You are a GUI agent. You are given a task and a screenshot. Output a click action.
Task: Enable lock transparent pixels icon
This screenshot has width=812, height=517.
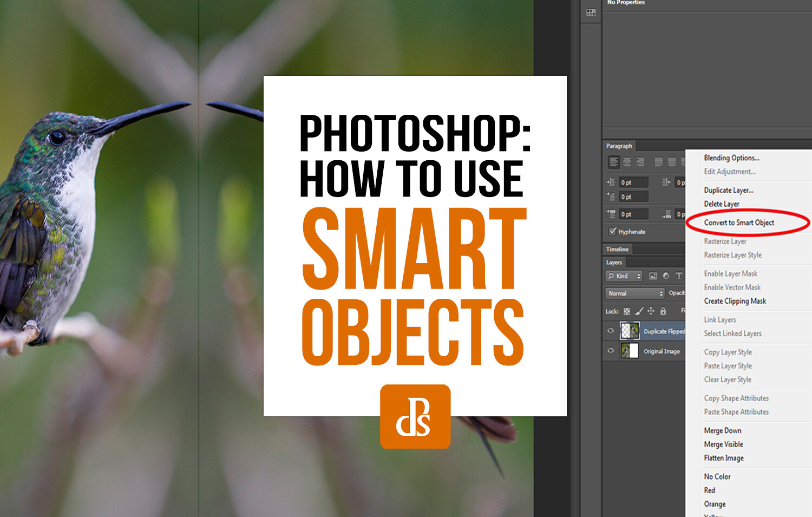(x=628, y=311)
